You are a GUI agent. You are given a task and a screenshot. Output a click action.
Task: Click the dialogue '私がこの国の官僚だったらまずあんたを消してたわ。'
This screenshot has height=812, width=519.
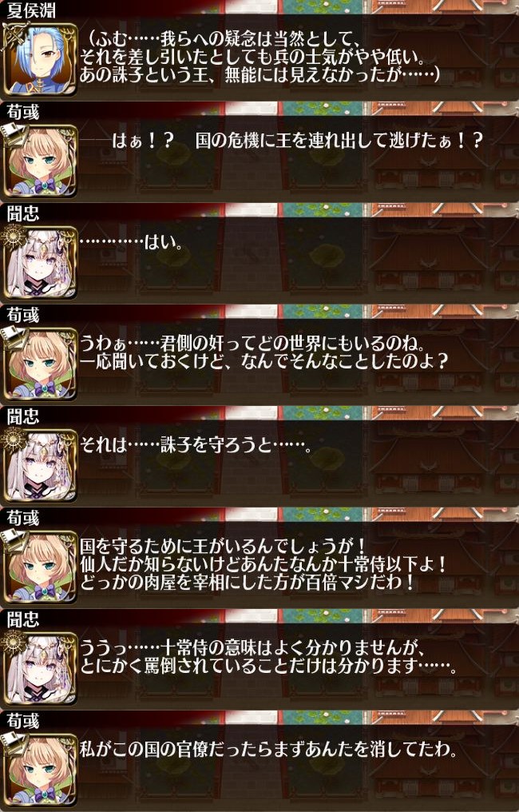[268, 750]
